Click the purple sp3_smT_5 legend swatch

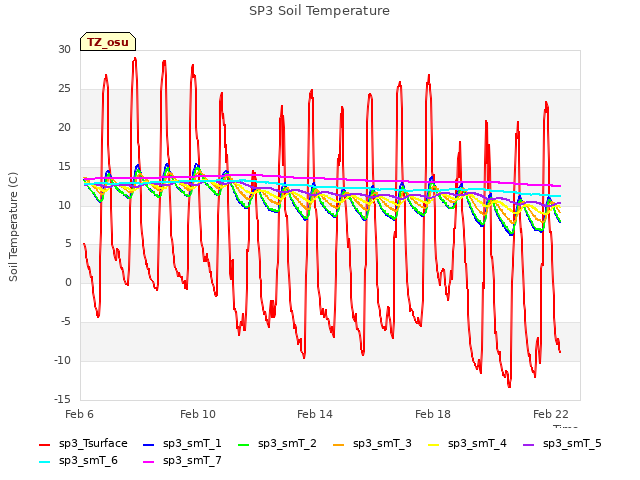[529, 444]
